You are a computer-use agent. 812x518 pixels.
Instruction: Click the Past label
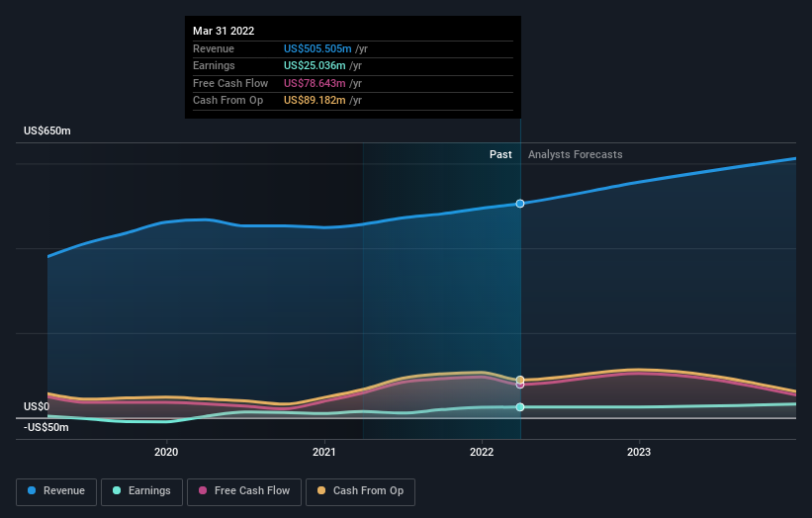[x=500, y=154]
